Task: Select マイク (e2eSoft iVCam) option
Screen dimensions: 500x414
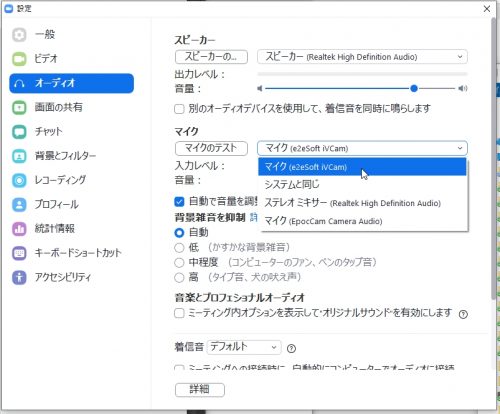Action: [x=362, y=167]
